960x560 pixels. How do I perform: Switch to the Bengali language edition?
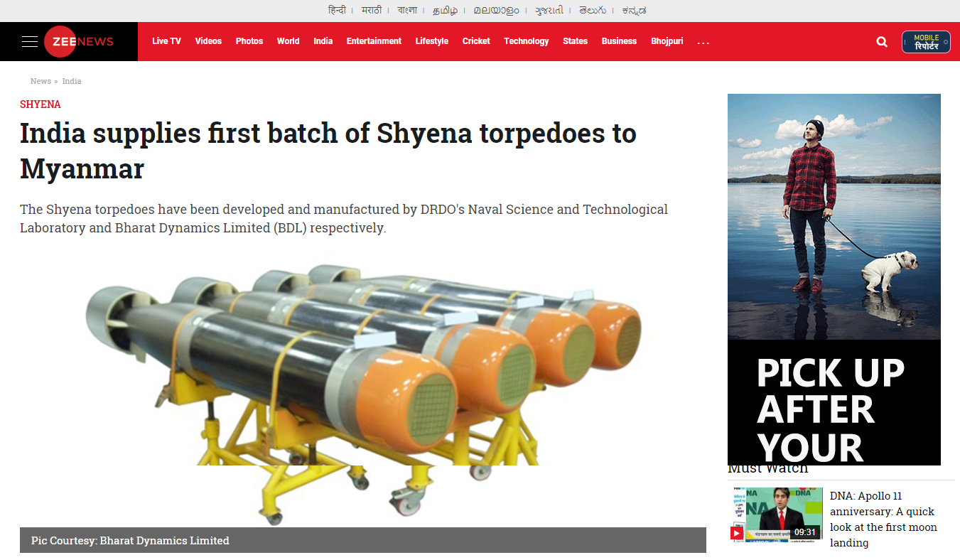407,10
